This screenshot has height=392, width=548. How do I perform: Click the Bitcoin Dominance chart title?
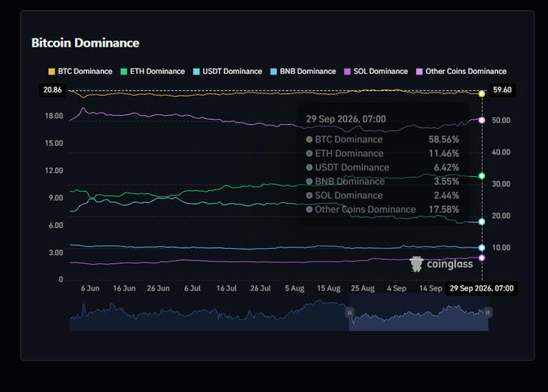pyautogui.click(x=85, y=43)
